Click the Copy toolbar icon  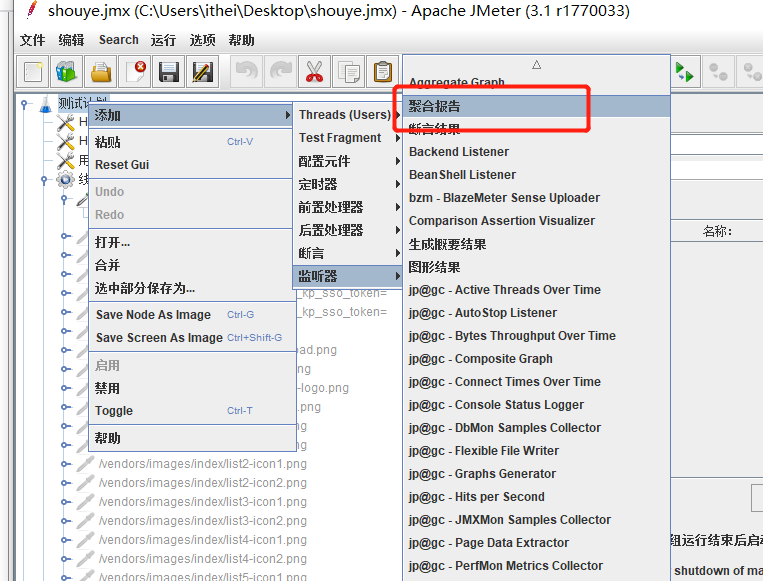(348, 72)
